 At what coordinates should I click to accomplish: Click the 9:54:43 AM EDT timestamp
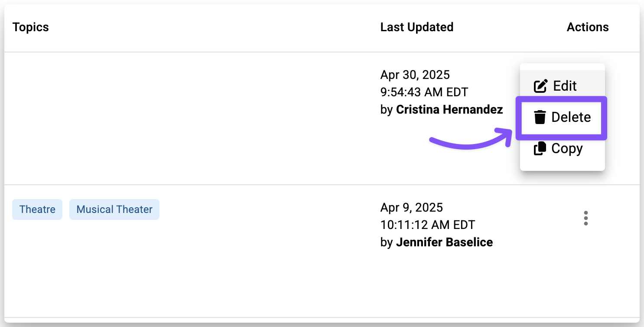click(x=424, y=92)
